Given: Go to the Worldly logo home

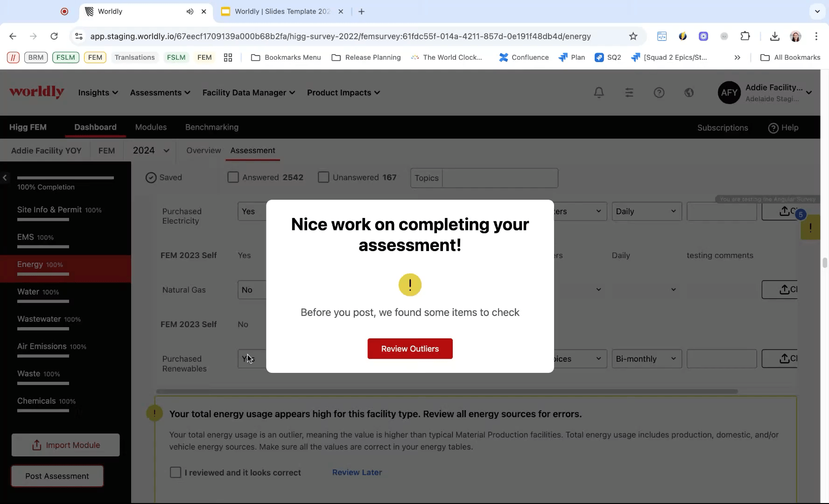Looking at the screenshot, I should tap(37, 92).
